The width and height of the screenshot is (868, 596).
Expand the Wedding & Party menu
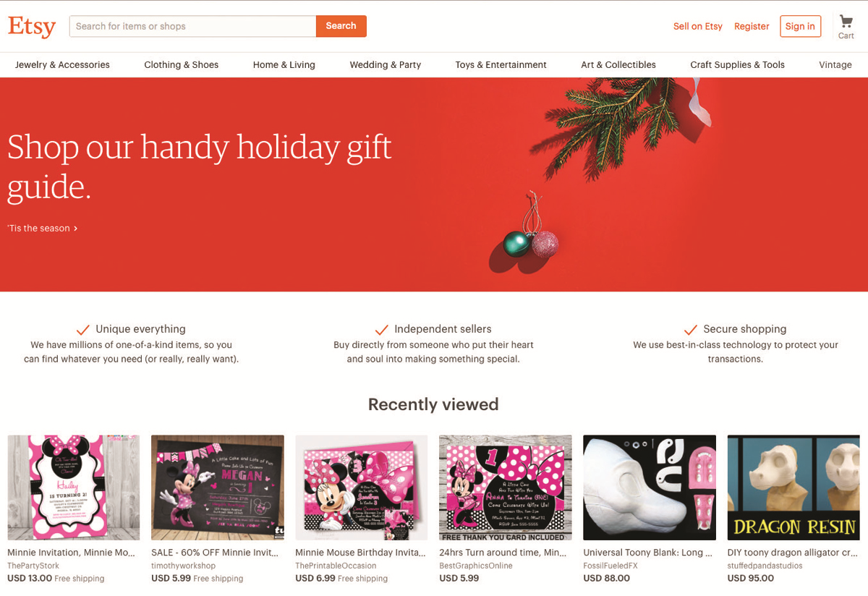(385, 64)
